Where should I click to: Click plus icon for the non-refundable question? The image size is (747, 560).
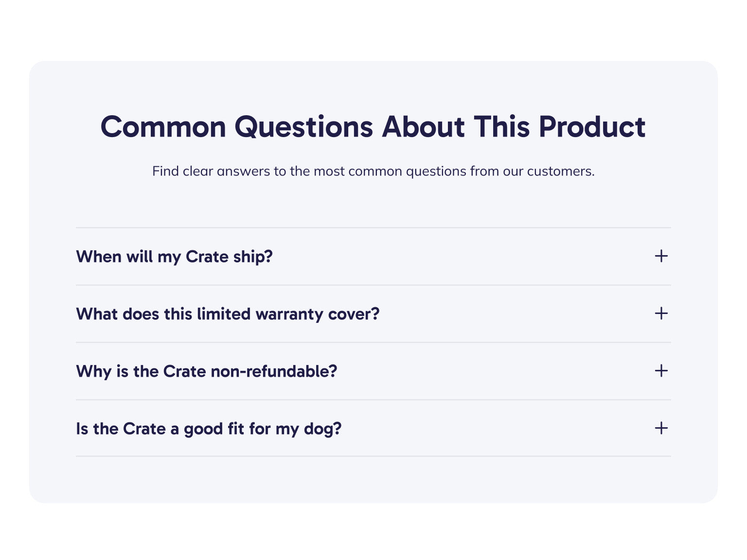[661, 370]
